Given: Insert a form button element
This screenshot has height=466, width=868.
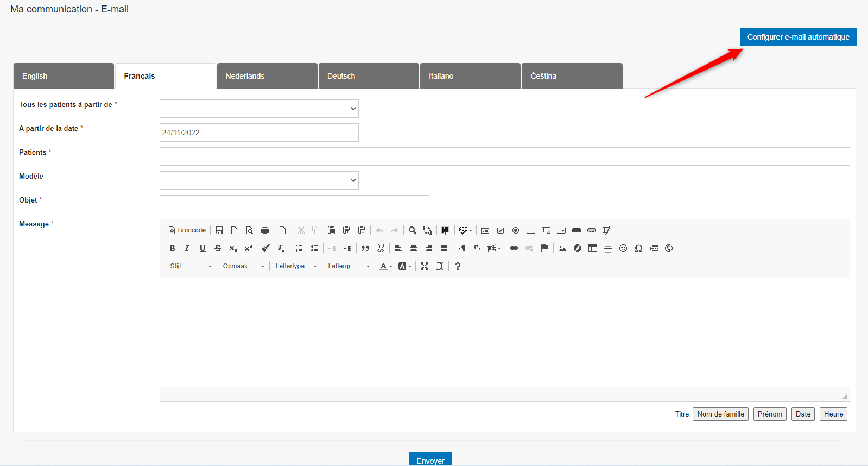Looking at the screenshot, I should click(x=576, y=230).
